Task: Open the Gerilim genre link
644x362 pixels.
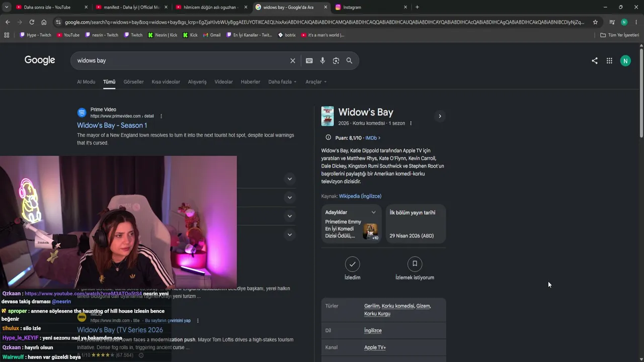Action: 372,306
